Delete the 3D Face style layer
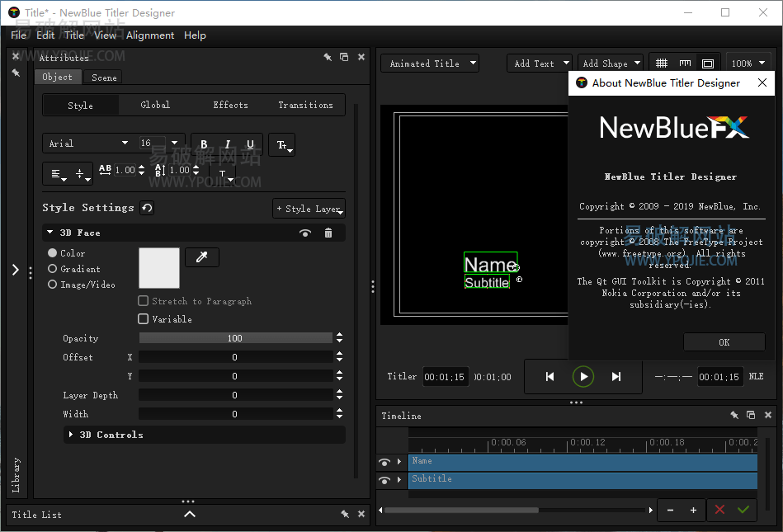 (328, 233)
